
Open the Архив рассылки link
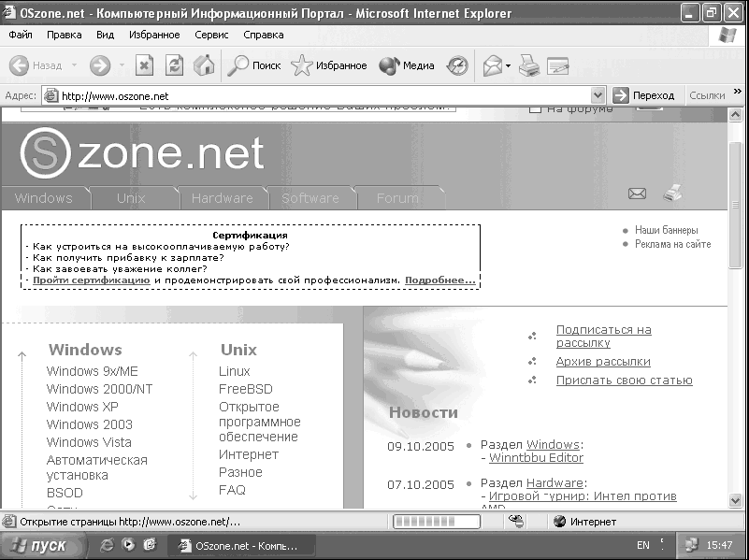tap(603, 362)
